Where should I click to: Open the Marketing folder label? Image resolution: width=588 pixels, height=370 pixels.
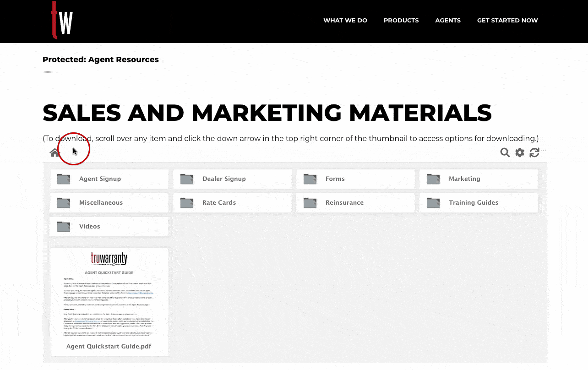(x=464, y=179)
